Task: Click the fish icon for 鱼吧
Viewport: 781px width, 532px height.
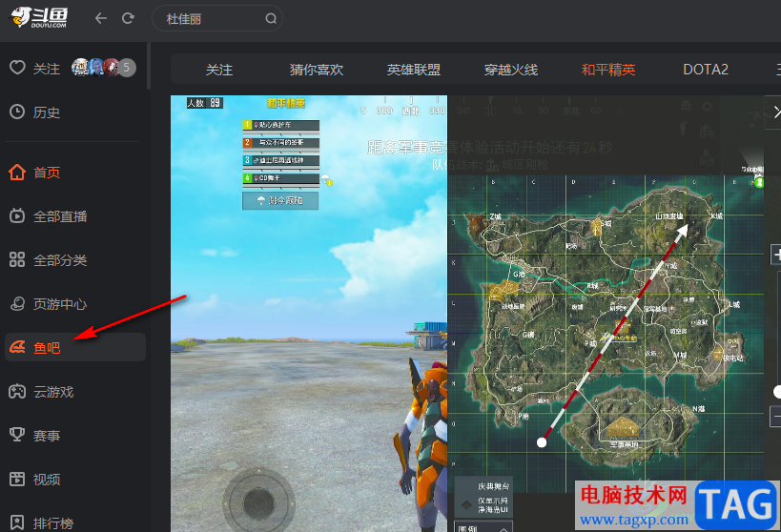Action: click(x=17, y=347)
